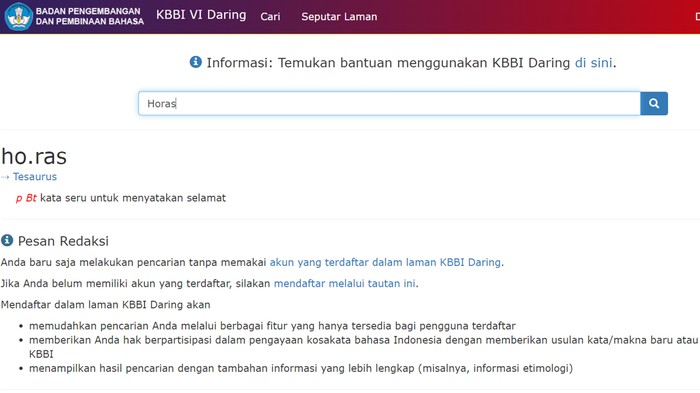Click the info icon beside Pesan Redaksi

7,241
